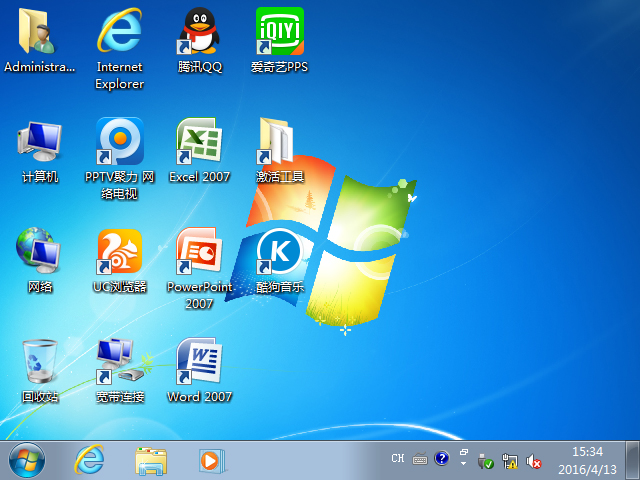Launch Word 2007 desktop shortcut
Viewport: 640px width, 480px height.
[x=199, y=371]
